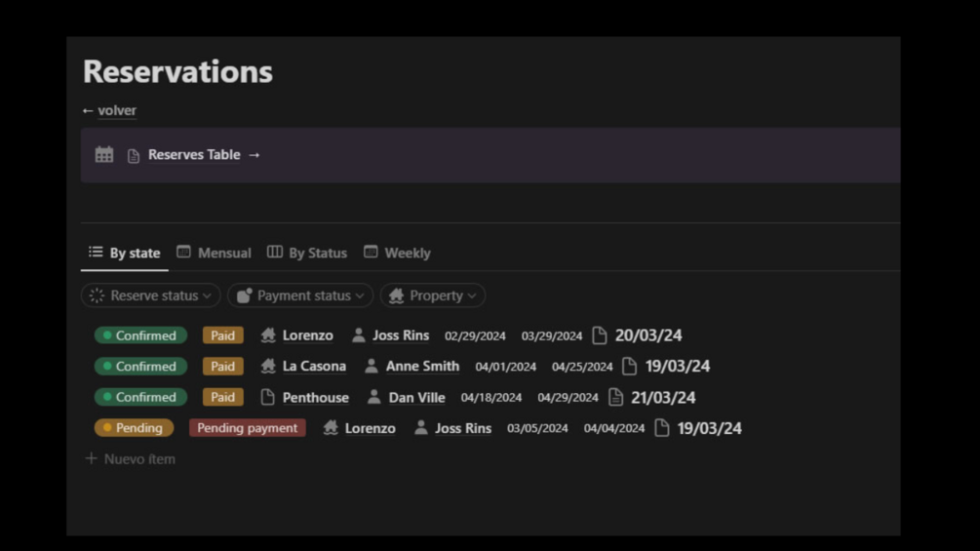This screenshot has height=551, width=980.
Task: Click the payment icon in Payment status filter
Action: pyautogui.click(x=245, y=295)
